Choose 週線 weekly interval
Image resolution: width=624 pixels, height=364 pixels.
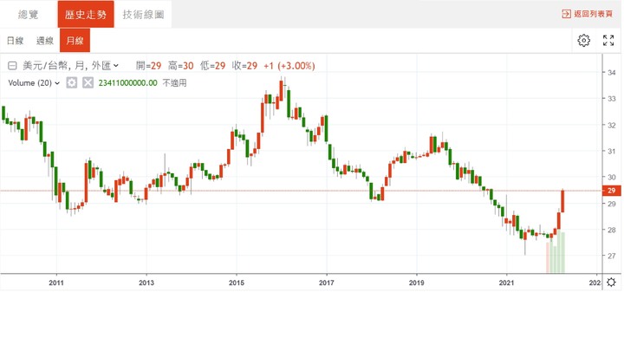[44, 41]
